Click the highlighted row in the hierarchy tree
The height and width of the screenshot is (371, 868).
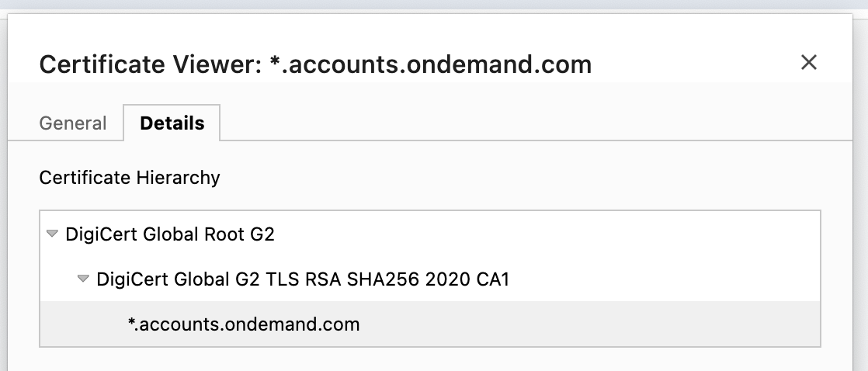tap(429, 324)
